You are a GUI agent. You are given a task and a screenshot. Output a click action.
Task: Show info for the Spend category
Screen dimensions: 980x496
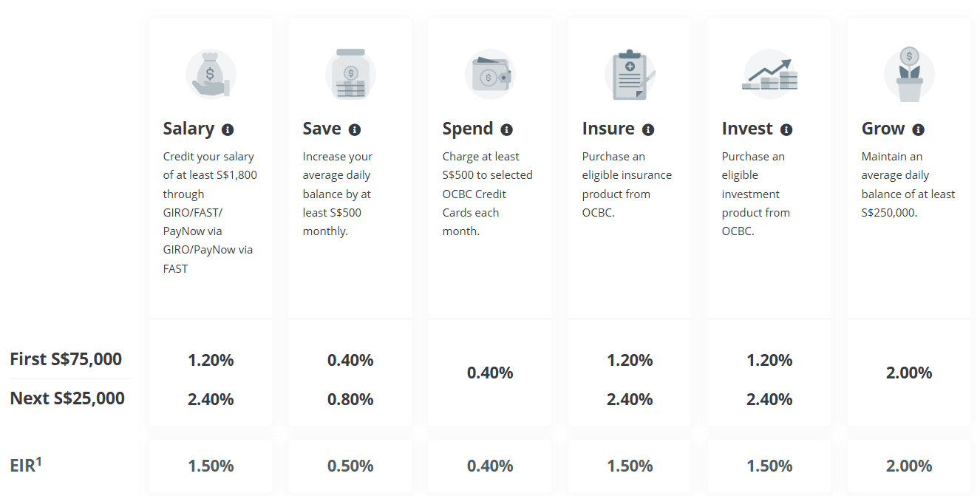[x=506, y=129]
